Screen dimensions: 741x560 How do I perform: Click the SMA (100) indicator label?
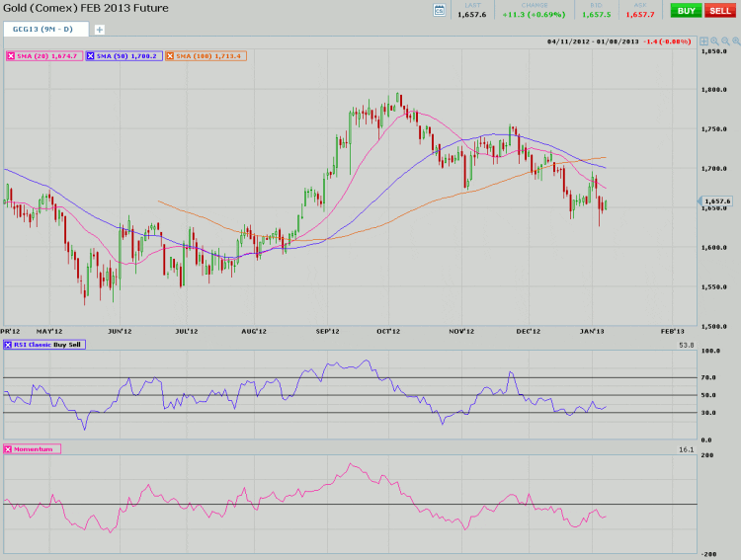pos(209,56)
